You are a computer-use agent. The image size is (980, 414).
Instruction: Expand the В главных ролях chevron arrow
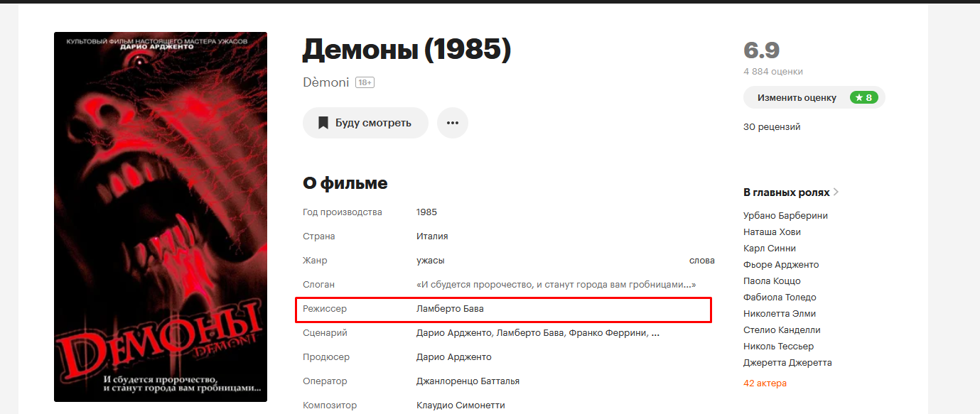836,192
